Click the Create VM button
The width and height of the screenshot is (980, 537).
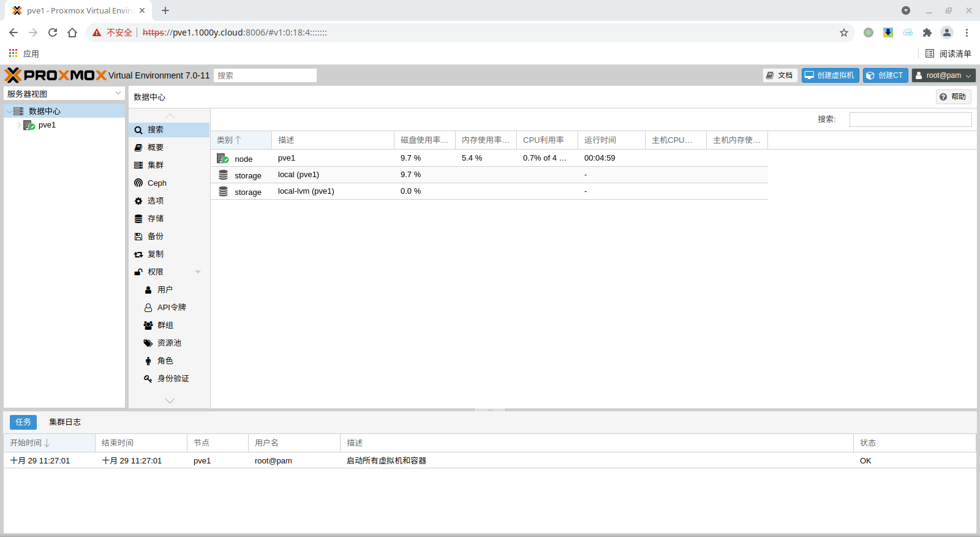pyautogui.click(x=830, y=75)
